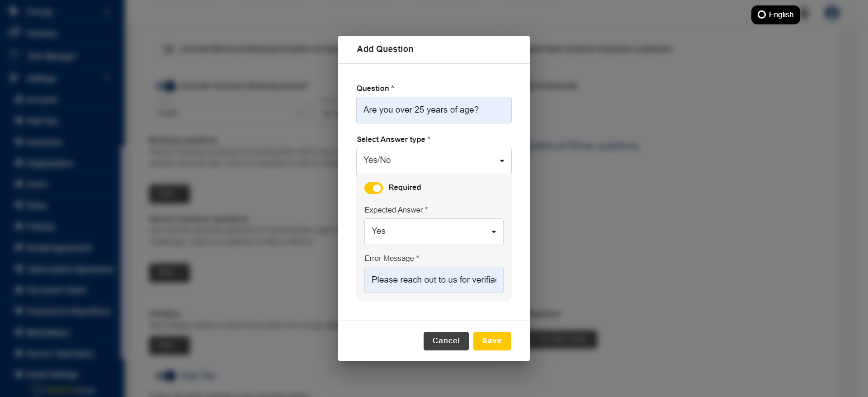Open the user avatar in the top-right corner
Image resolution: width=868 pixels, height=397 pixels.
tap(831, 13)
